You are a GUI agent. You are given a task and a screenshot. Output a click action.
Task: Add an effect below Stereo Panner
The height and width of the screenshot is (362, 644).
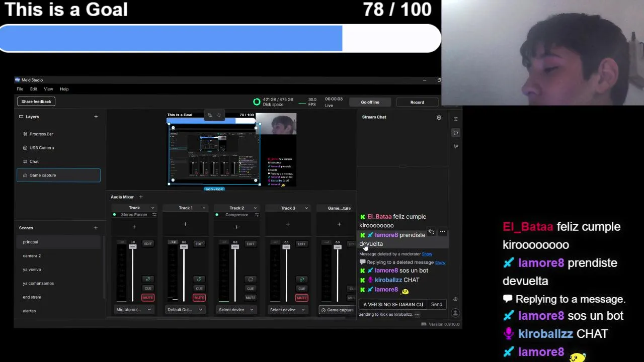(134, 227)
